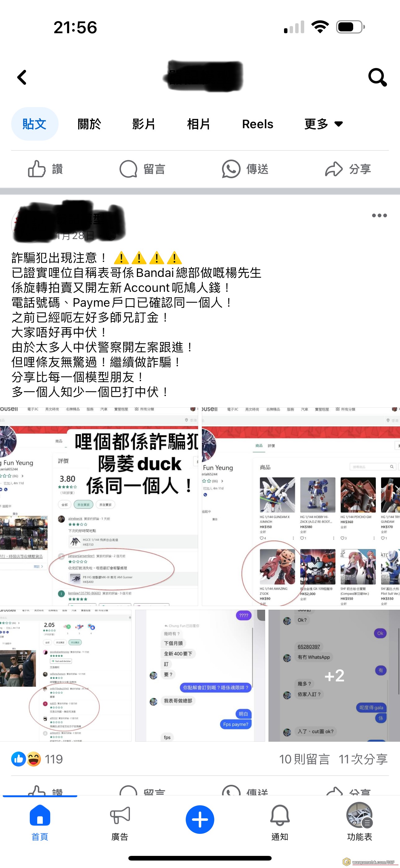The image size is (400, 868).
Task: Tap the thumbs-up 讚 icon below tabs
Action: [x=37, y=169]
